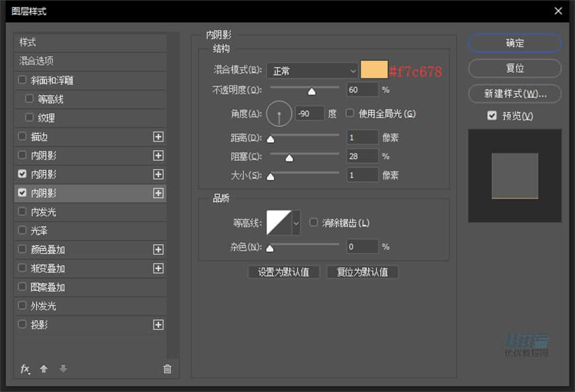Image resolution: width=575 pixels, height=392 pixels.
Task: Click the plus icon next to 投影
Action: click(158, 325)
